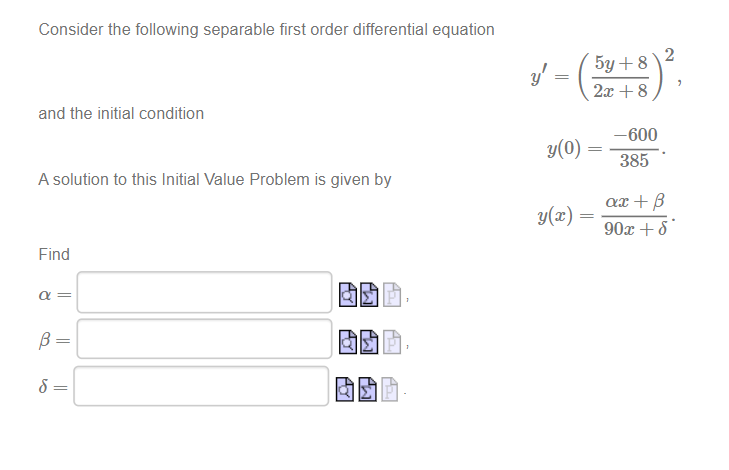Click the greyed P icon beside beta
Screen dimensions: 729x470
391,342
